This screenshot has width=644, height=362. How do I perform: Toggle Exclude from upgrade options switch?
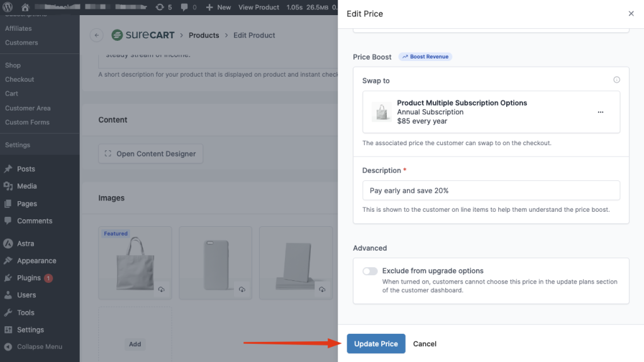(x=370, y=271)
